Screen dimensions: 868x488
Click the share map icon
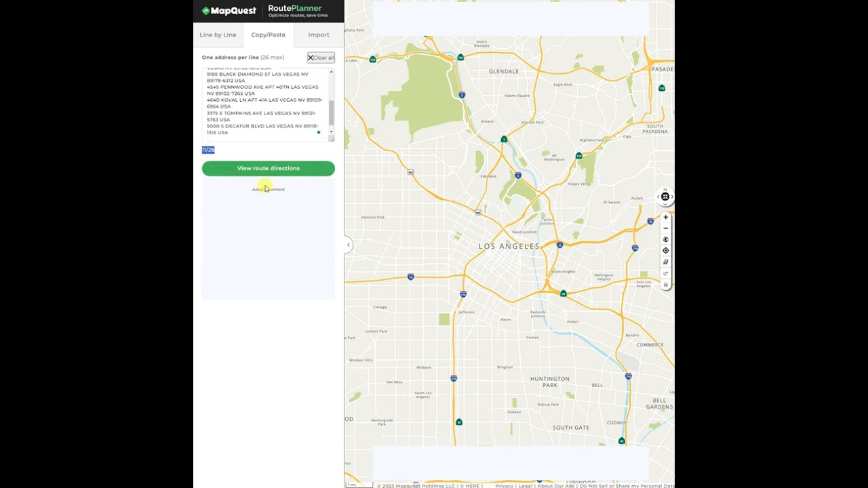[x=665, y=273]
